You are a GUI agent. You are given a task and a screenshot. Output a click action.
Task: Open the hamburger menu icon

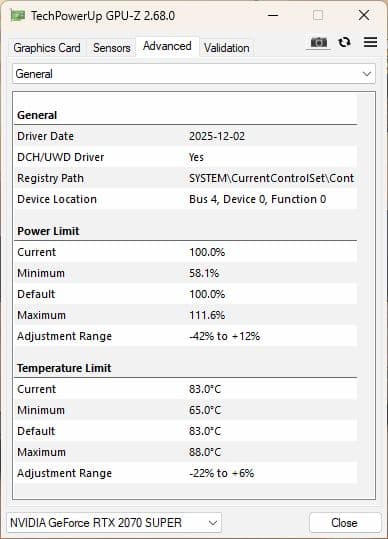[x=370, y=42]
